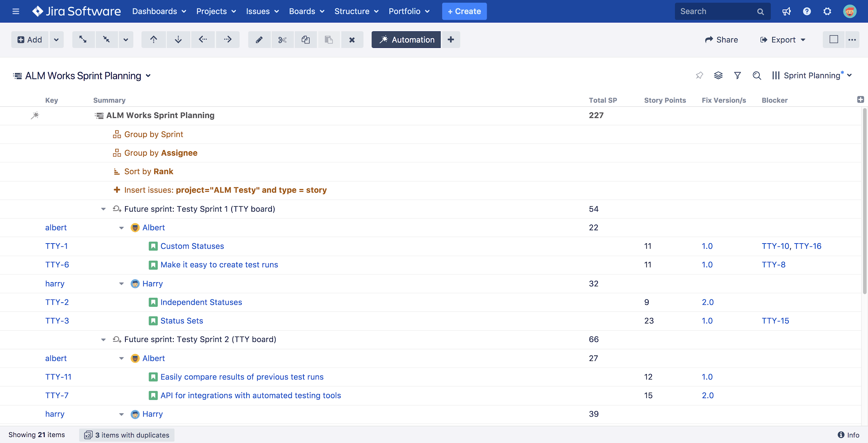
Task: Click the move up arrow icon
Action: point(153,40)
